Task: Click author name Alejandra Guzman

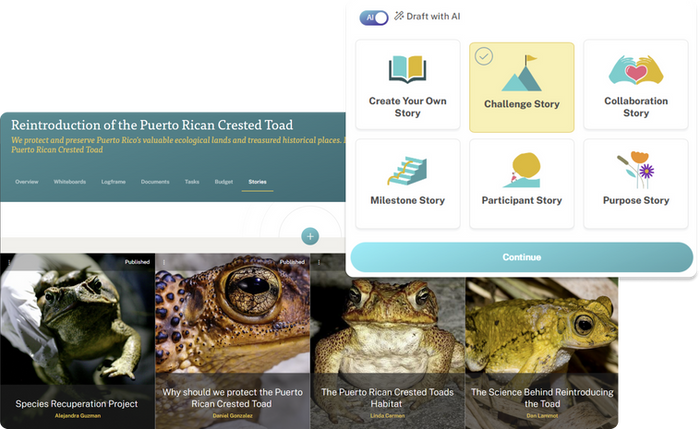Action: point(78,416)
